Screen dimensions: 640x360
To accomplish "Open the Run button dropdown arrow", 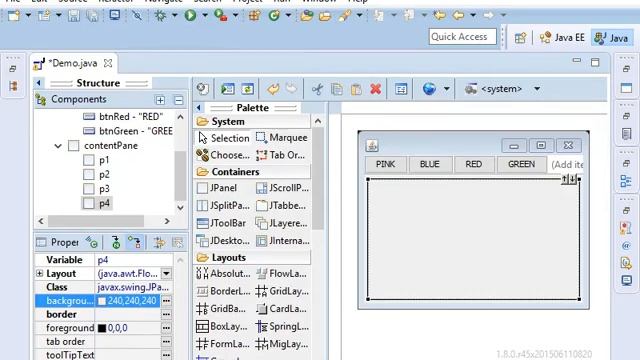I will click(x=205, y=16).
